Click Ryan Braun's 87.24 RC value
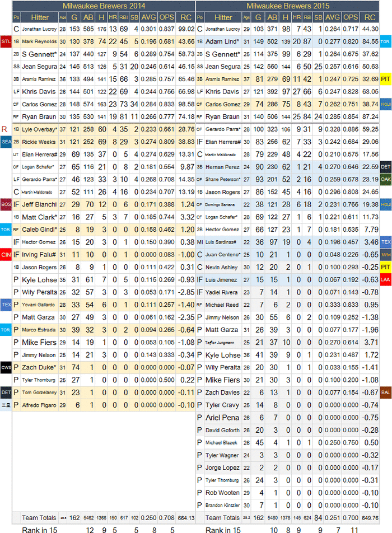Viewport: 392px width, 533px height. pyautogui.click(x=370, y=116)
